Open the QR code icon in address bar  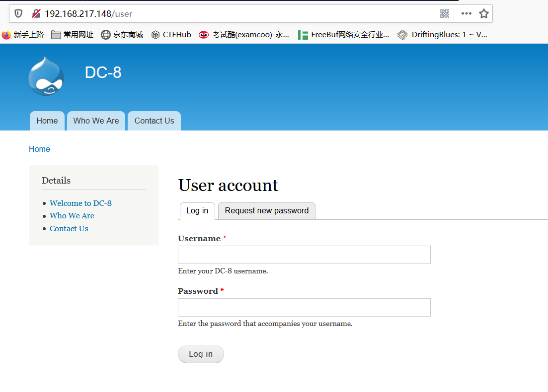(x=444, y=13)
